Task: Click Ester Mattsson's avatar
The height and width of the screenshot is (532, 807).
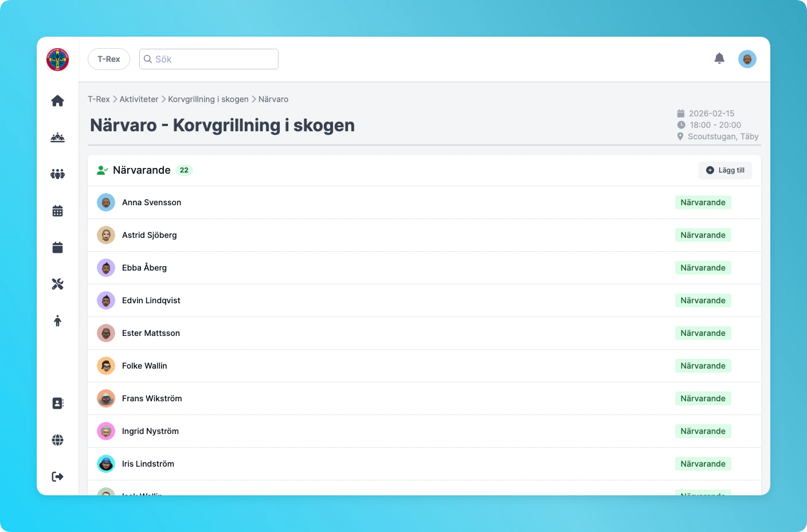Action: point(106,333)
